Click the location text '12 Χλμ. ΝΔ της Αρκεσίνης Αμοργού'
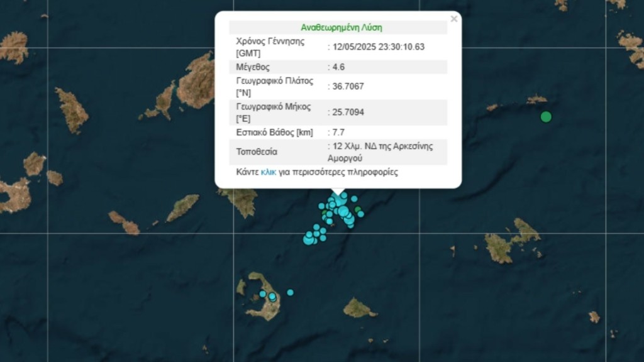Image resolution: width=644 pixels, height=362 pixels. pyautogui.click(x=380, y=152)
